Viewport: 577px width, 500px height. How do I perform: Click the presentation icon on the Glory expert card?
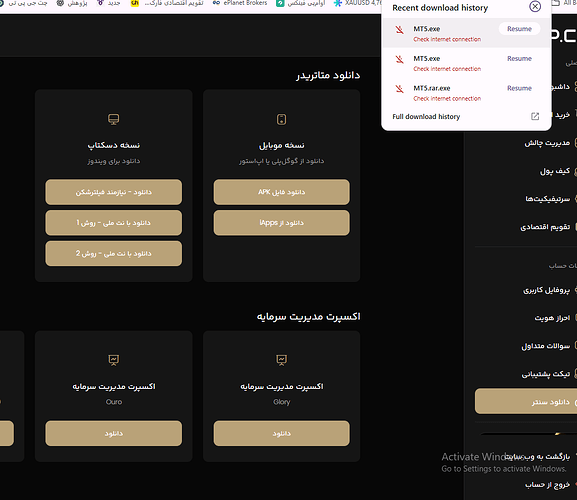[x=282, y=360]
